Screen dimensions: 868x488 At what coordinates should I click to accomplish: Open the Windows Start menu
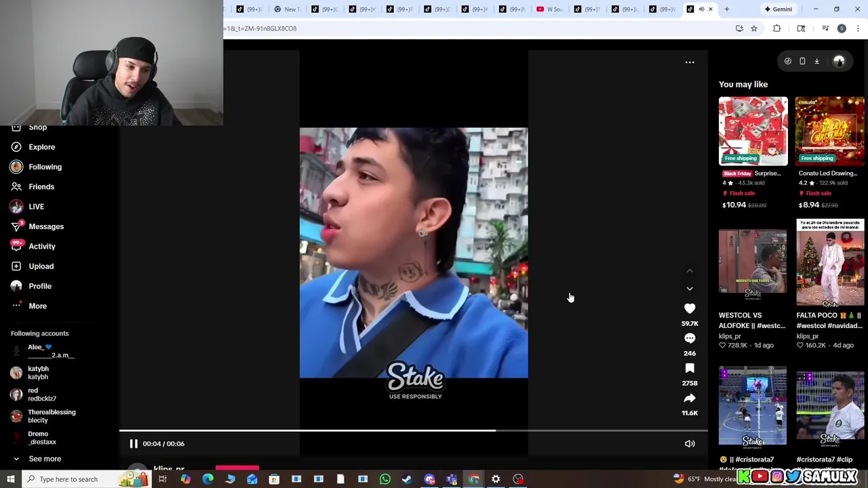[10, 479]
